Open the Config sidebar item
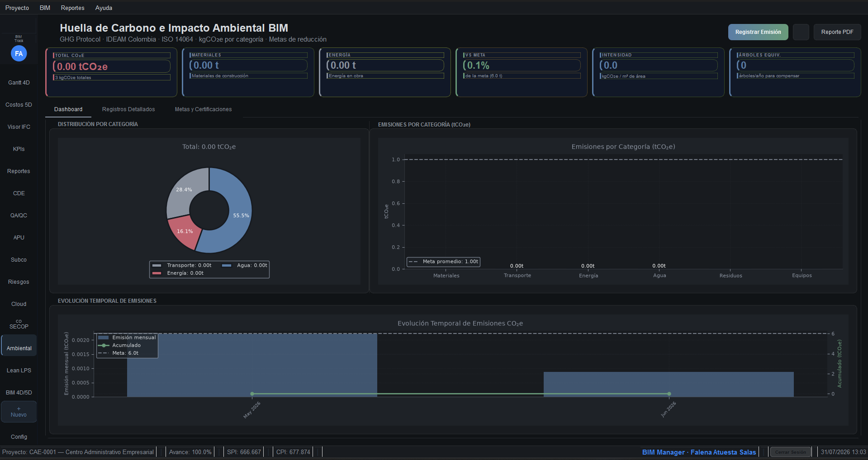 19,437
